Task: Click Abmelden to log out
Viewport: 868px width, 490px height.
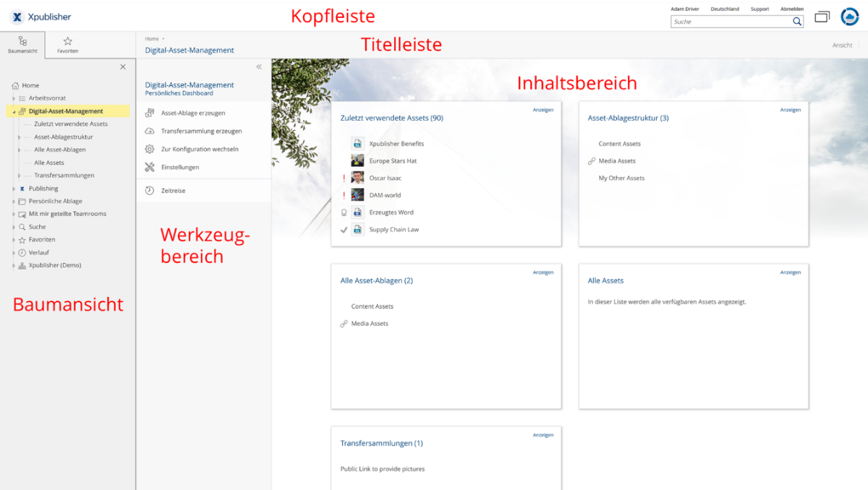Action: click(x=792, y=9)
